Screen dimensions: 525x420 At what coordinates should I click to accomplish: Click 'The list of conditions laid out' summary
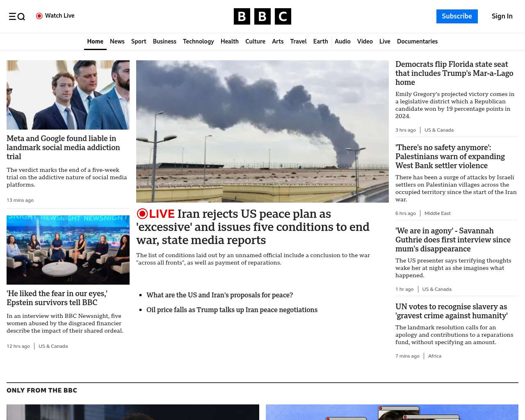pyautogui.click(x=253, y=259)
